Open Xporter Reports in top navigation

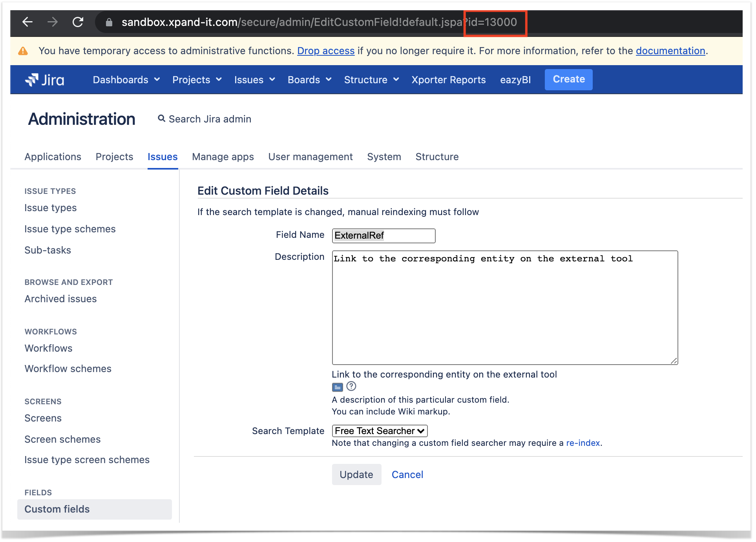(449, 80)
